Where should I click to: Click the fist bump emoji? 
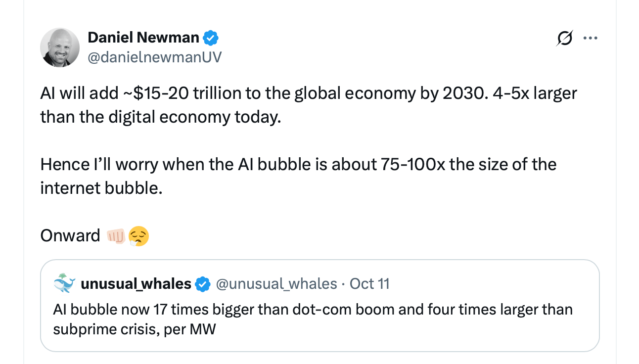[x=116, y=236]
